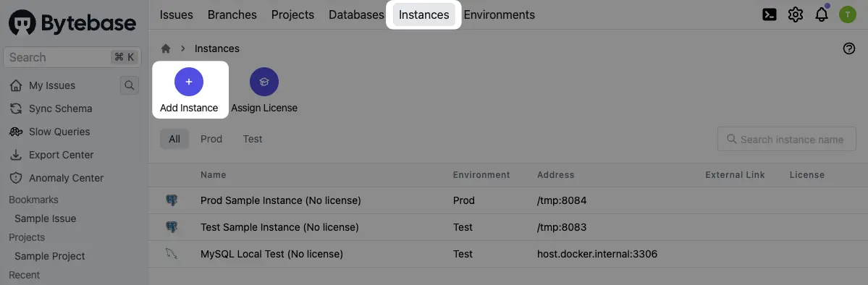
Task: Open the notifications bell
Action: click(822, 14)
